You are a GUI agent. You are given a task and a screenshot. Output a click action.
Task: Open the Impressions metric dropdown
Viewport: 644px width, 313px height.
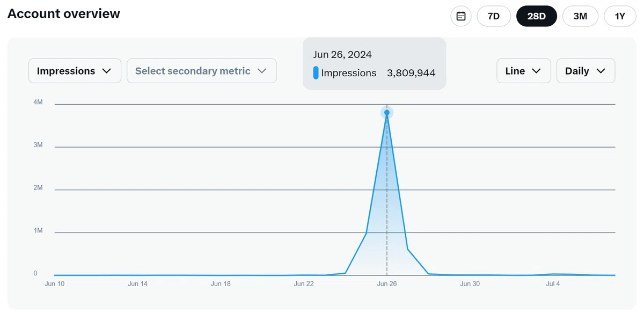(x=75, y=71)
